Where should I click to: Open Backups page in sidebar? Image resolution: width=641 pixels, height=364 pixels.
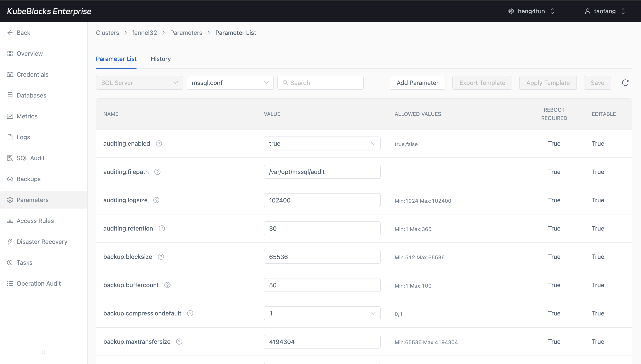(x=28, y=179)
